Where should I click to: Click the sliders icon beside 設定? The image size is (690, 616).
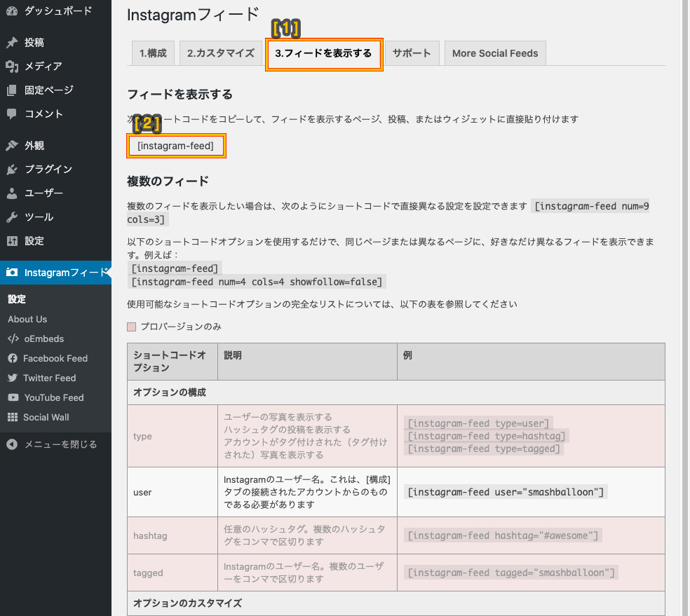pos(12,241)
